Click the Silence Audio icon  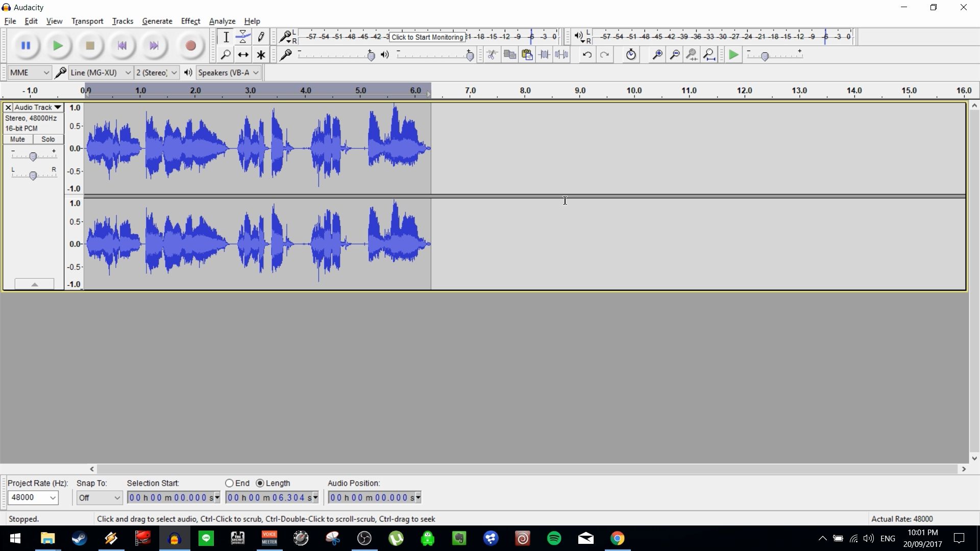coord(561,55)
